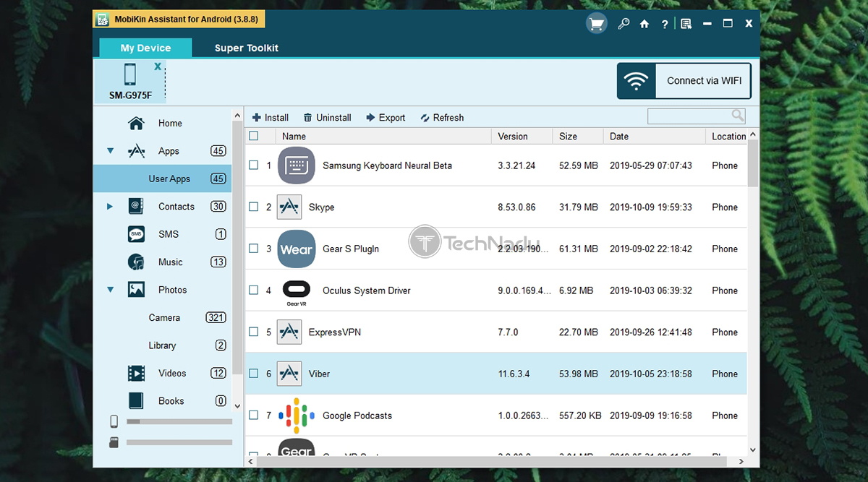Click the Contacts book icon

136,207
